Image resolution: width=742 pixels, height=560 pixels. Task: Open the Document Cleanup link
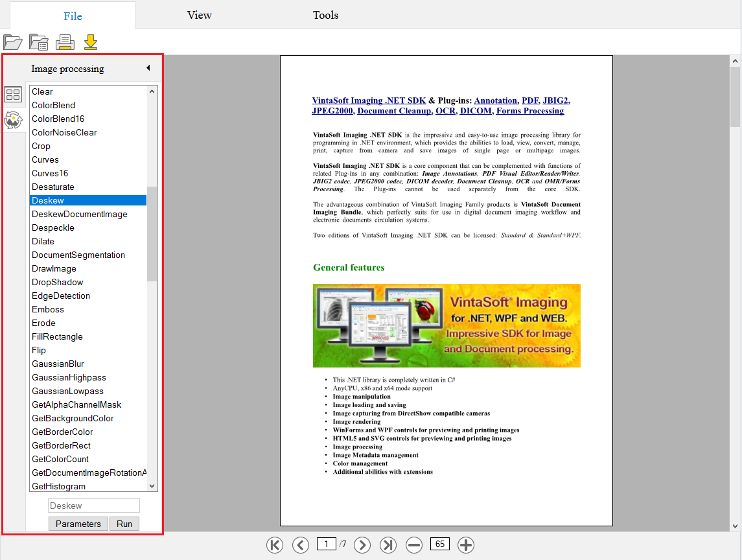point(393,111)
